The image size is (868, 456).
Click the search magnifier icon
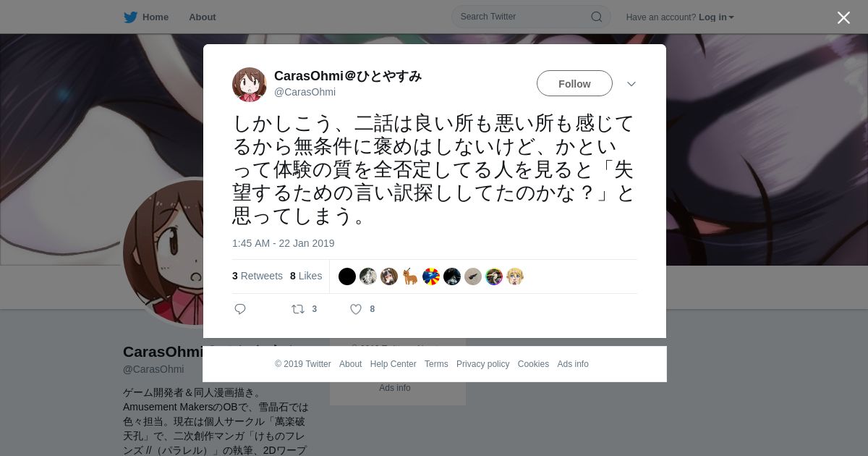(597, 17)
